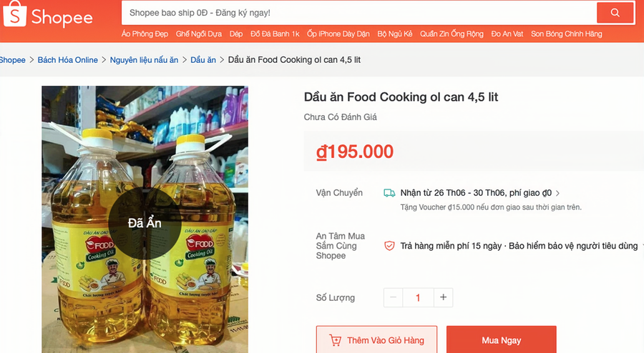Screen dimensions: 644x353
Task: Focus the Shopee search input field
Action: point(359,13)
